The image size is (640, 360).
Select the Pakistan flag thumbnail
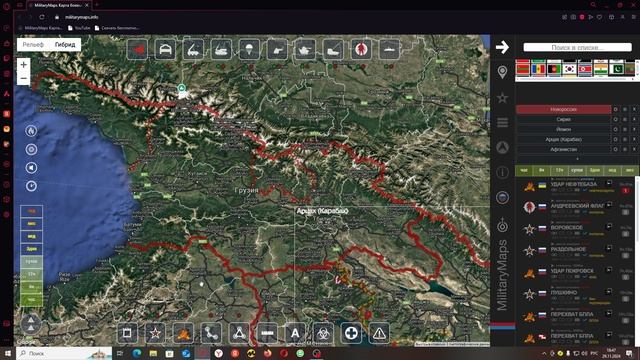[x=616, y=69]
